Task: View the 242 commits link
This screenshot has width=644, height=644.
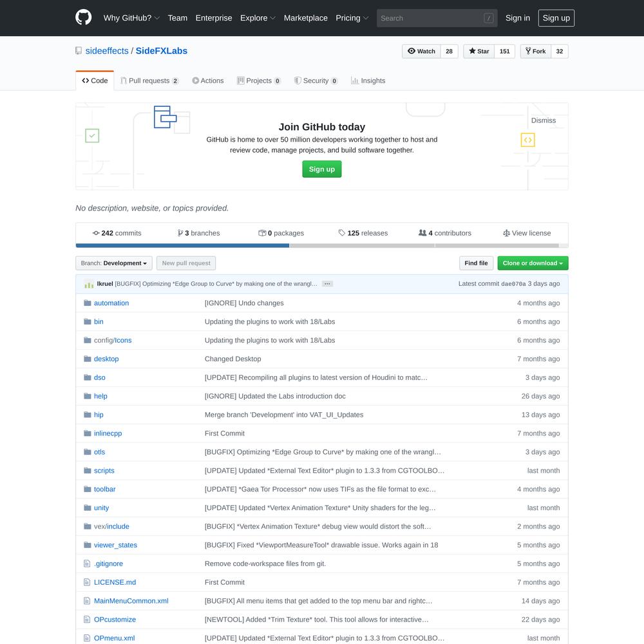Action: click(117, 233)
